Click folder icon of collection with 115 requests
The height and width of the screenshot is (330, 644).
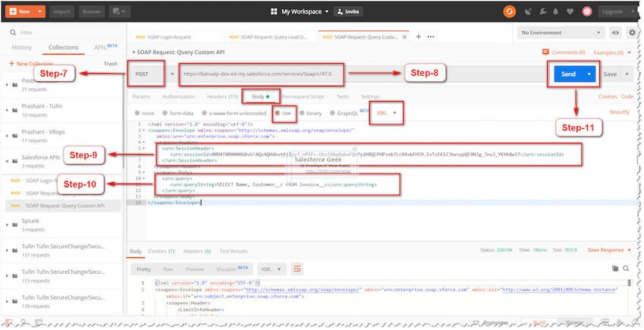tap(15, 276)
